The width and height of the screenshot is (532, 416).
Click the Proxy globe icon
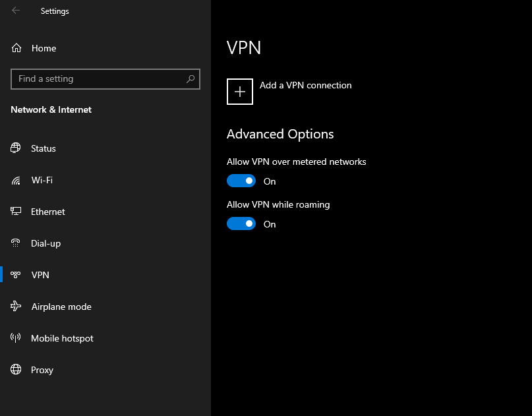pyautogui.click(x=16, y=370)
